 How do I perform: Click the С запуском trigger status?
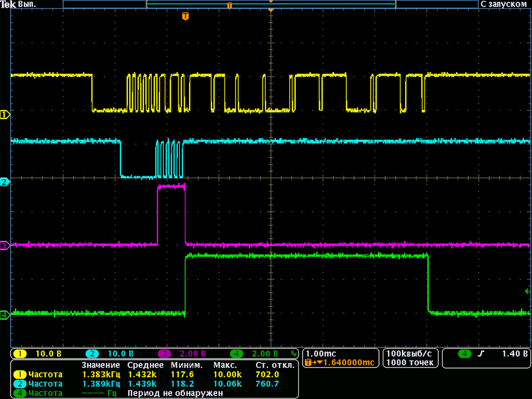coord(504,4)
